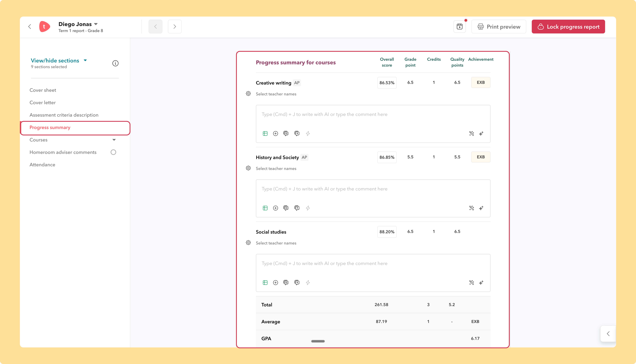Open the gear settings for History and Society
The width and height of the screenshot is (636, 364).
[248, 168]
